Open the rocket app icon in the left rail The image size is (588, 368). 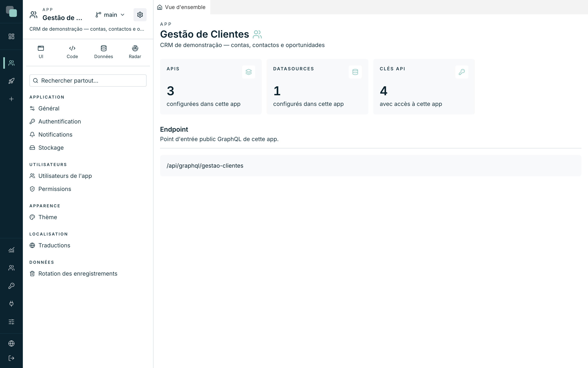click(11, 81)
